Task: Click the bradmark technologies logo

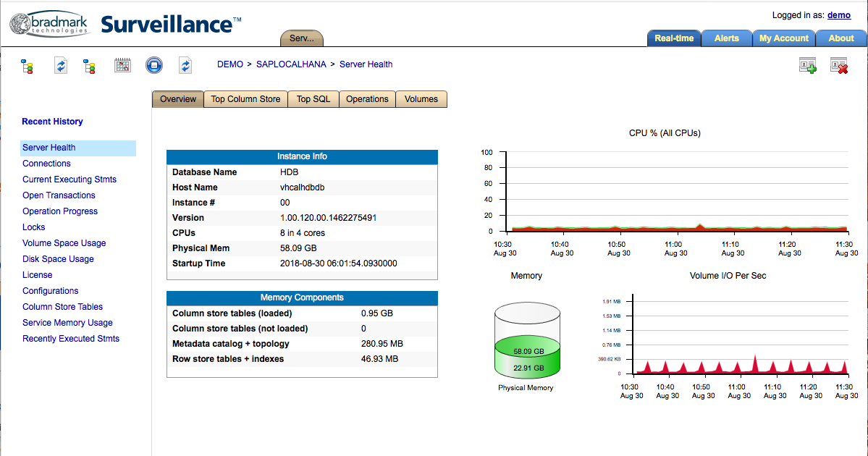Action: [49, 24]
